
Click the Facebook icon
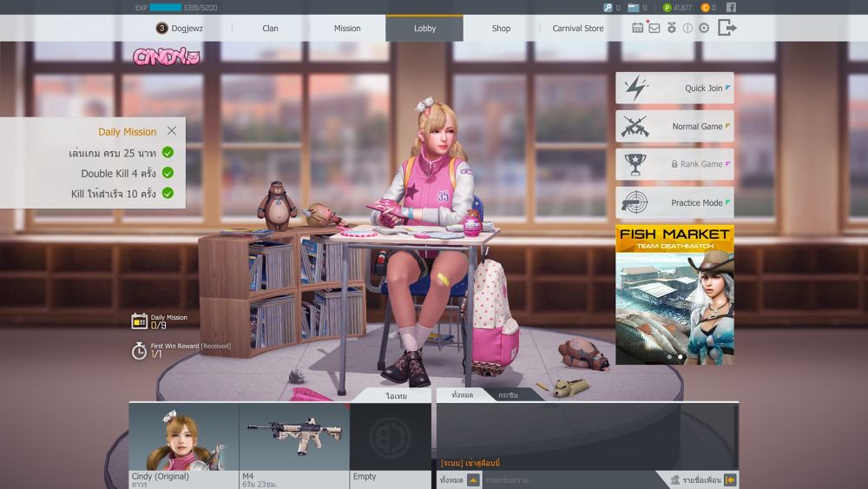point(731,7)
